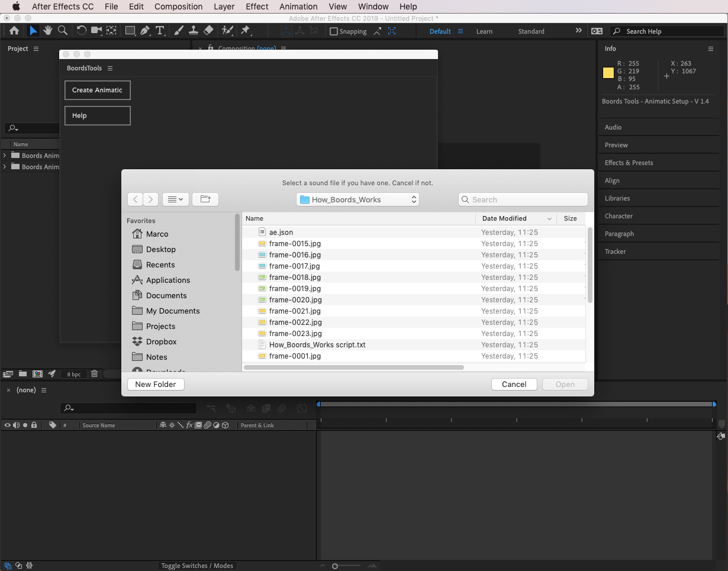Select the Pen tool

point(145,31)
